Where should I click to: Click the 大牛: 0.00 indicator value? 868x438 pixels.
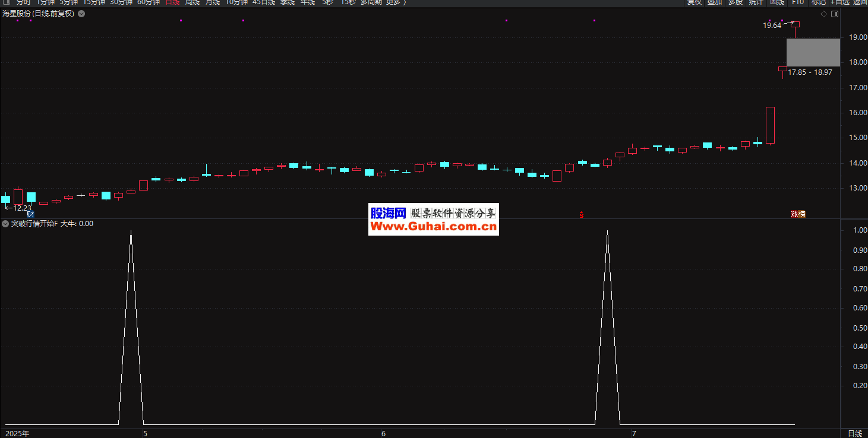(77, 224)
